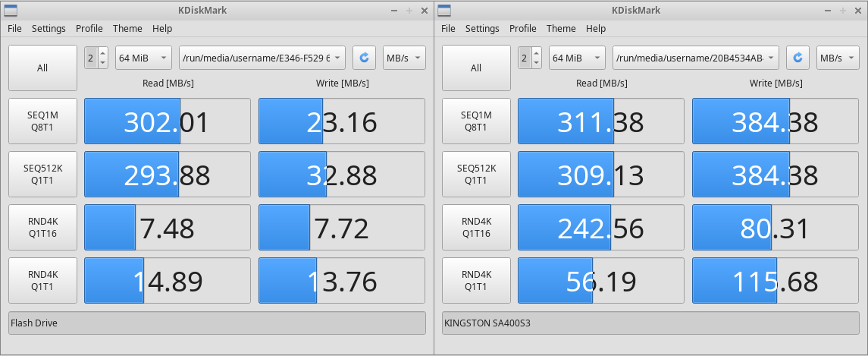868x356 pixels.
Task: Start SEQ1M Q8T1 test in right window
Action: coord(476,121)
